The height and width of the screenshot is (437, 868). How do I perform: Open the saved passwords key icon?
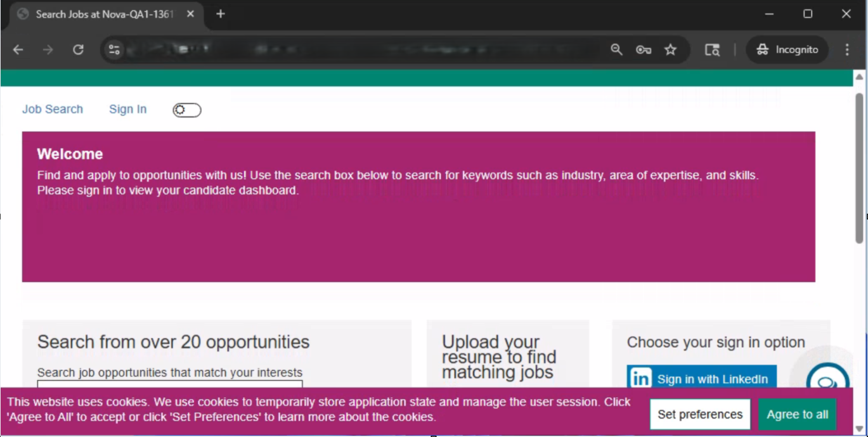click(x=644, y=49)
